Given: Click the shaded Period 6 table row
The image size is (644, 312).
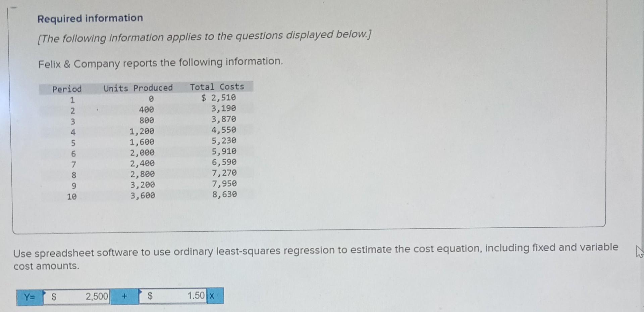Looking at the screenshot, I should click(x=144, y=152).
